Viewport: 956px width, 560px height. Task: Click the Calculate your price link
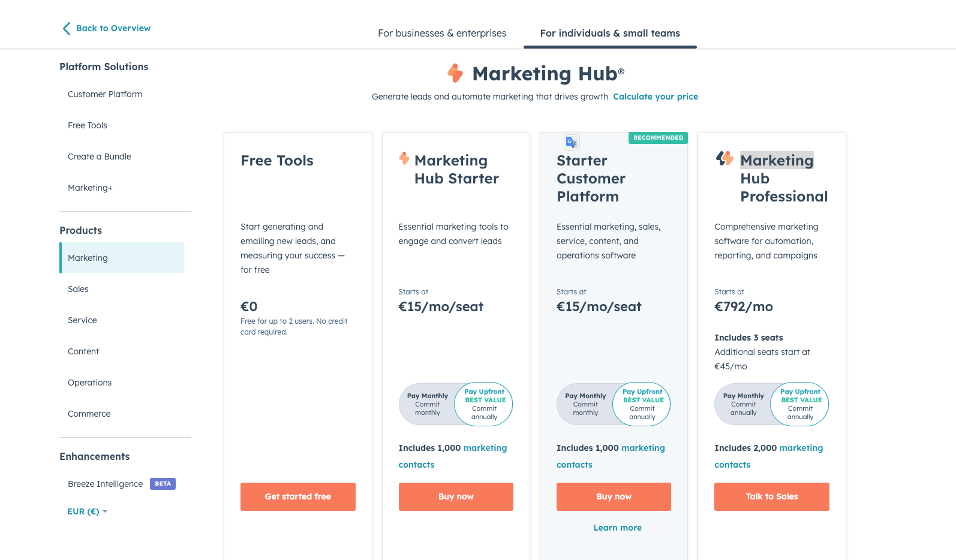point(656,97)
